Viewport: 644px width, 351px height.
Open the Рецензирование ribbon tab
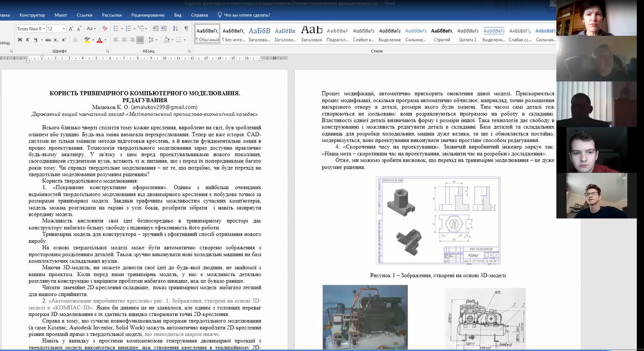[147, 15]
